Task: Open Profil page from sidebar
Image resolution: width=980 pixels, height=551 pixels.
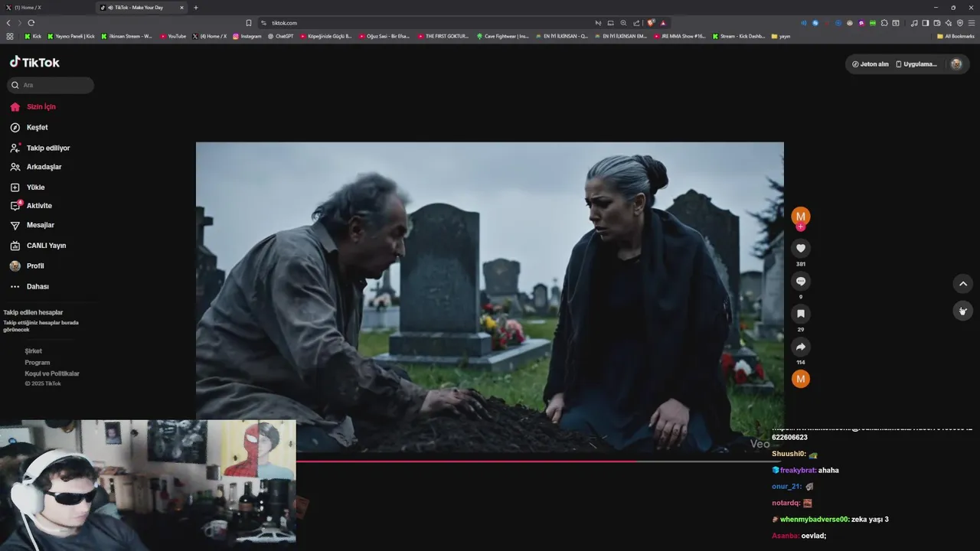Action: [x=26, y=266]
